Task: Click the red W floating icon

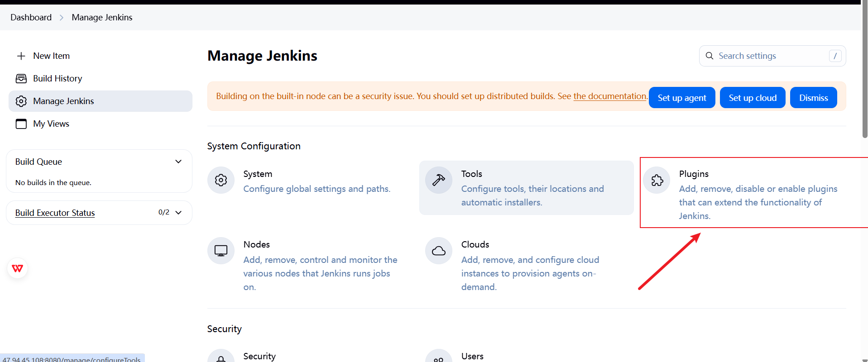Action: coord(18,268)
